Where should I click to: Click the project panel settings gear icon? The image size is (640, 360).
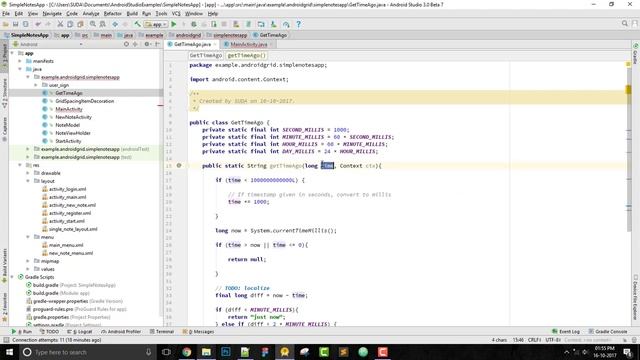click(x=147, y=44)
